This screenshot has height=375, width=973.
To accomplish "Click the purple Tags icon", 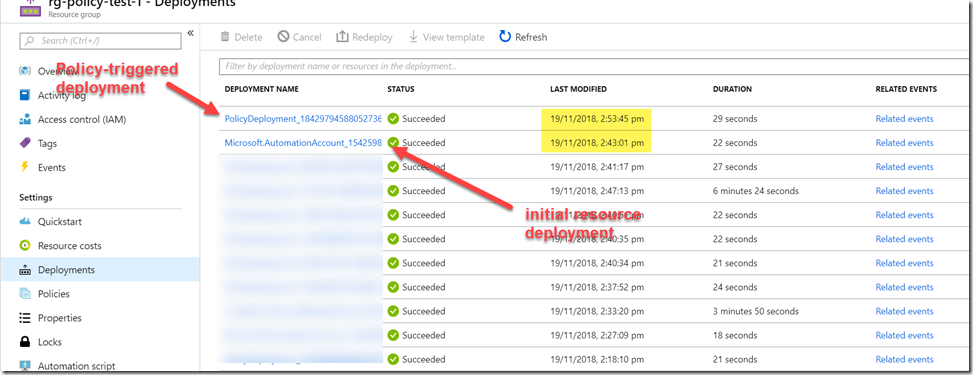I will point(25,143).
